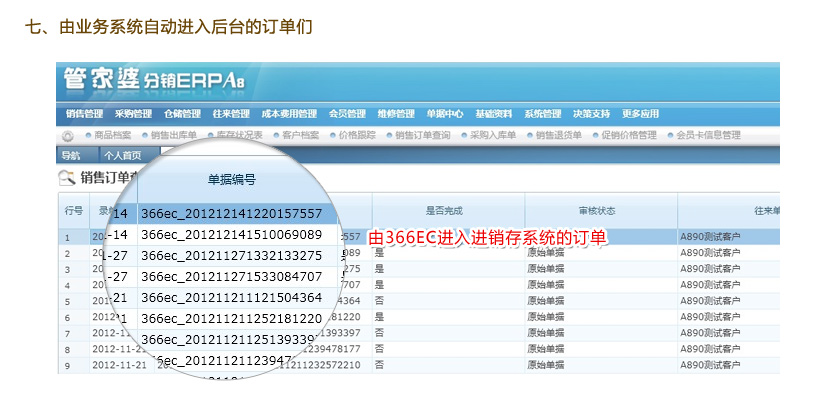Click the gear icon in the shortcut bar
Image resolution: width=827 pixels, height=393 pixels.
click(x=68, y=136)
